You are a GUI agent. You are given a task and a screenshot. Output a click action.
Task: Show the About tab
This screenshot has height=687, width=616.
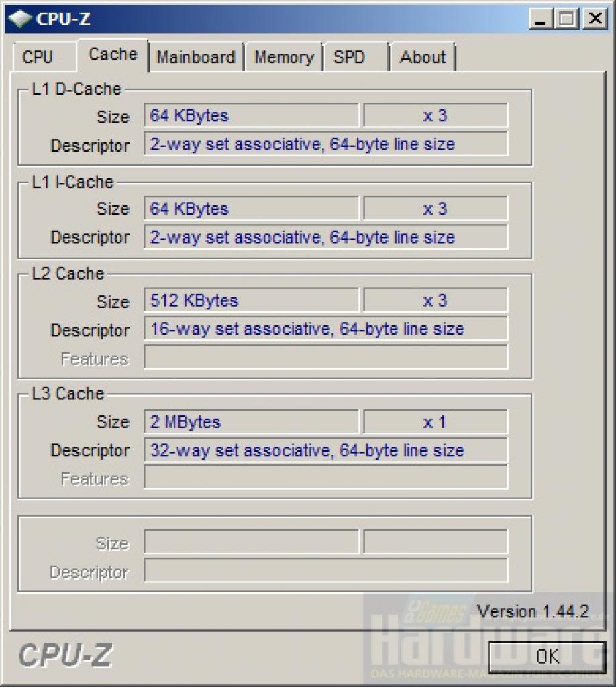tap(423, 57)
